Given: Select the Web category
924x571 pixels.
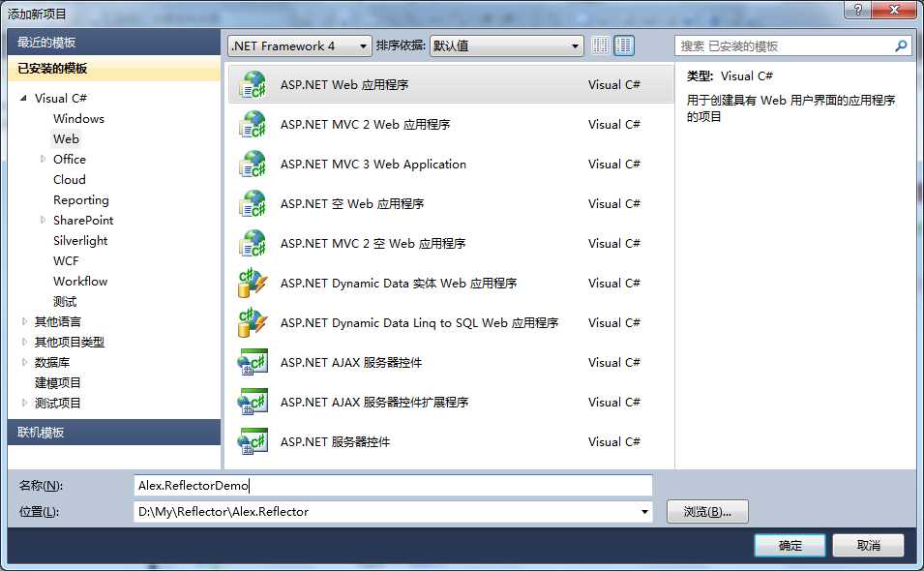Looking at the screenshot, I should click(66, 139).
